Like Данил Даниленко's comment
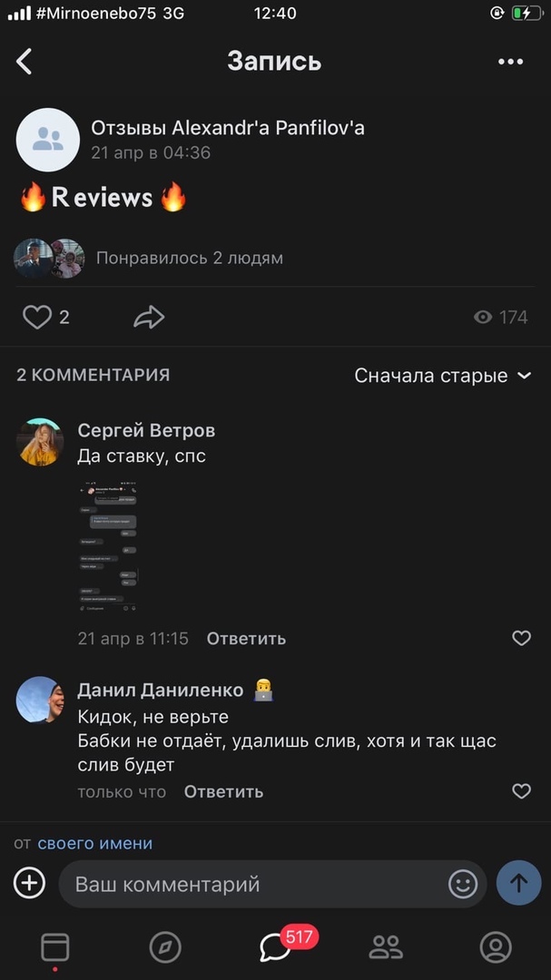551x980 pixels. pyautogui.click(x=521, y=791)
